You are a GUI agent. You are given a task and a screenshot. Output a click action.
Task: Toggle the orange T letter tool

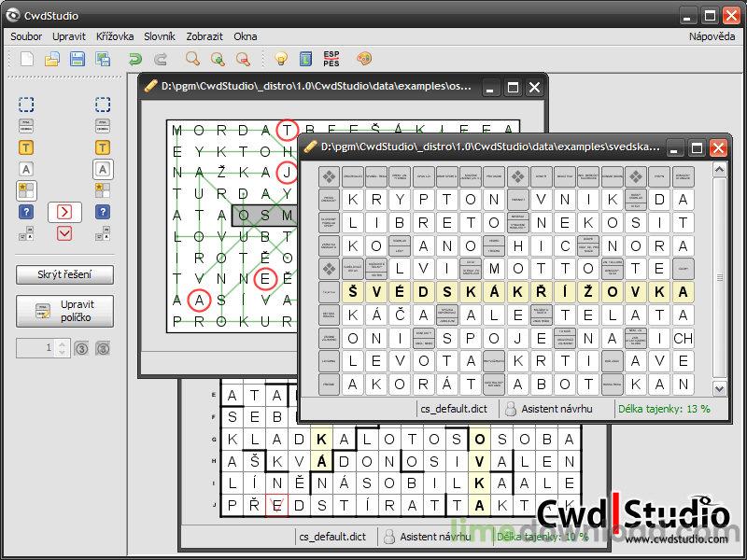pos(25,147)
